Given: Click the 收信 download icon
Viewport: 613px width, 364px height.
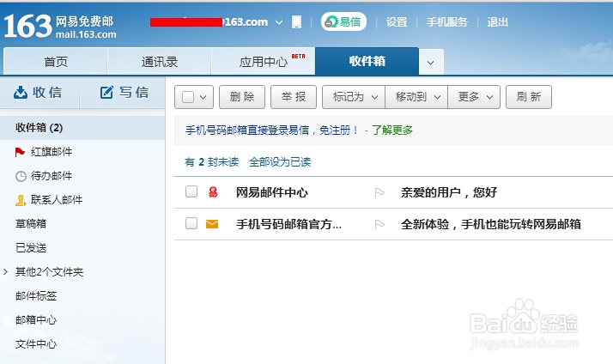Looking at the screenshot, I should (x=21, y=92).
